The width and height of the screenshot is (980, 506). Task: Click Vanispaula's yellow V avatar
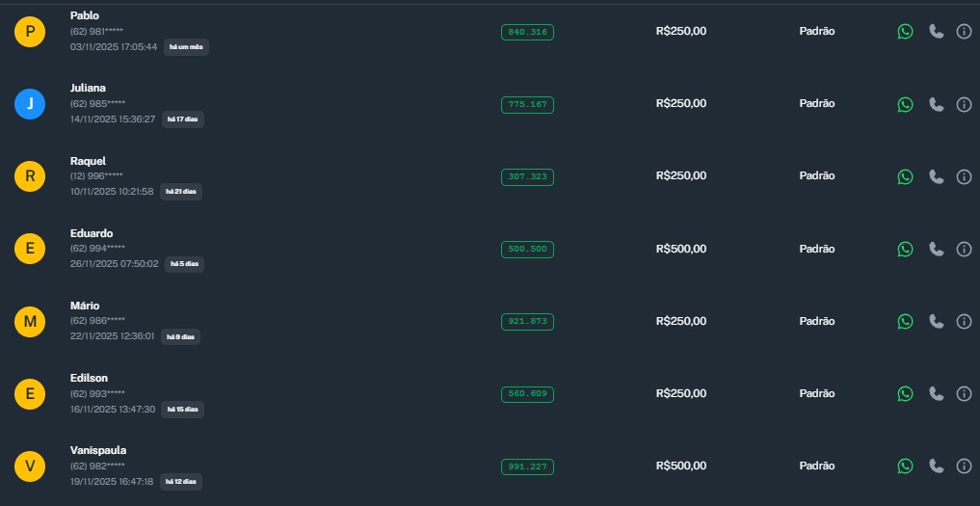(x=30, y=466)
